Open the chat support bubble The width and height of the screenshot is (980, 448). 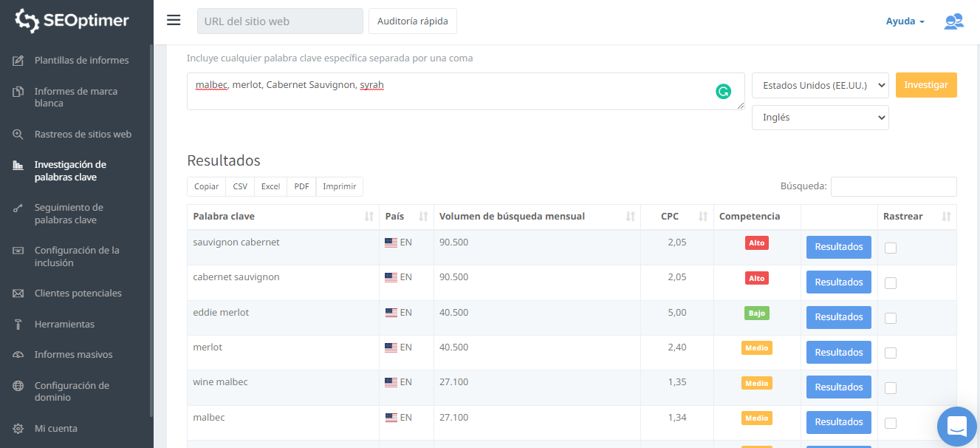956,427
